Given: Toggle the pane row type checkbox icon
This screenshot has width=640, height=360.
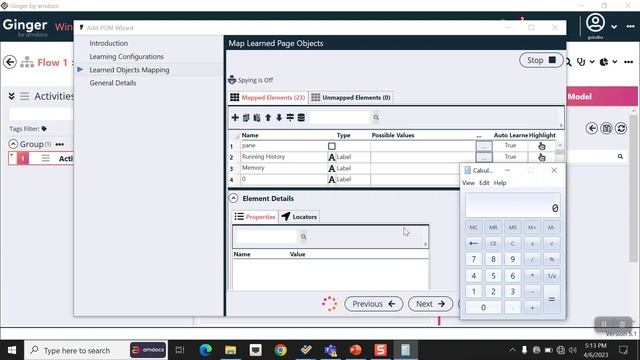Looking at the screenshot, I should 332,146.
